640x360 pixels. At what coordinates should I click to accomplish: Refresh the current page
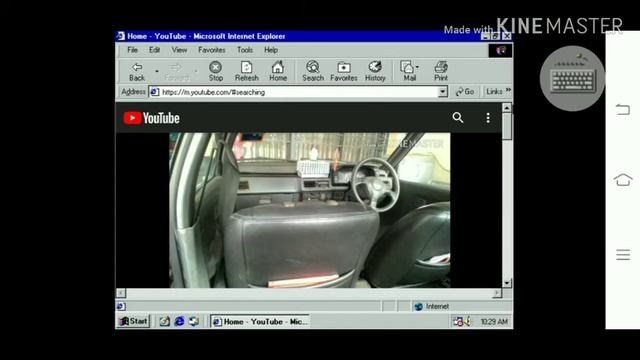[247, 71]
